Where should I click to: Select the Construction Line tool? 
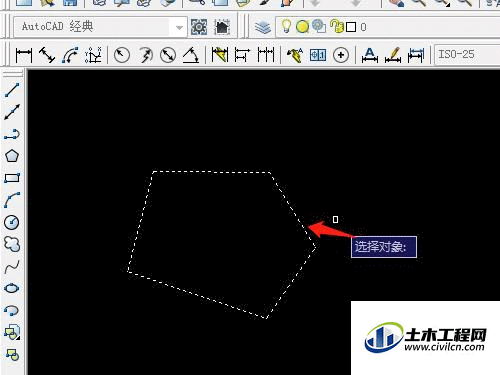pos(12,112)
